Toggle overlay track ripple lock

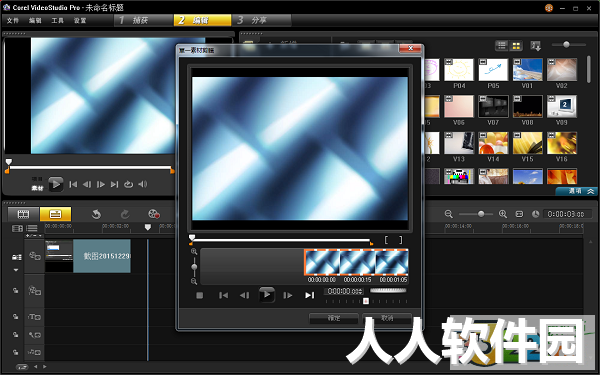click(16, 291)
